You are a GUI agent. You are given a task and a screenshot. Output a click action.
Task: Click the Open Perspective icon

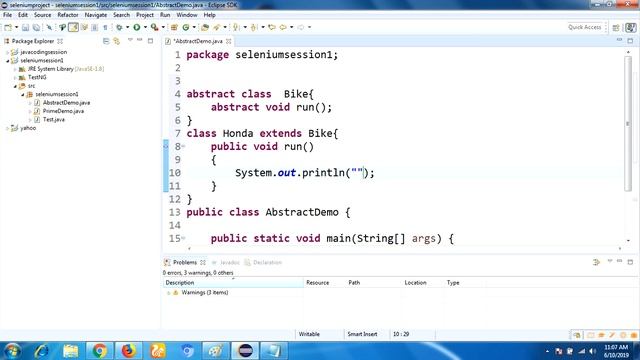tap(616, 27)
